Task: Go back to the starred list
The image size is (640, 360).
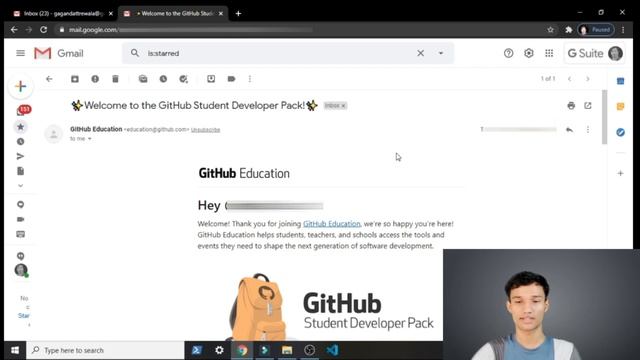Action: (x=49, y=79)
